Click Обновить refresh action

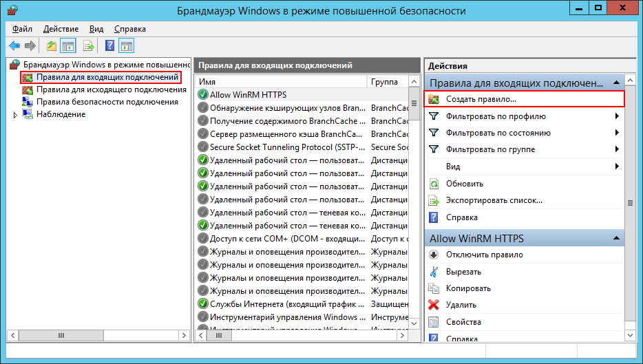[464, 184]
